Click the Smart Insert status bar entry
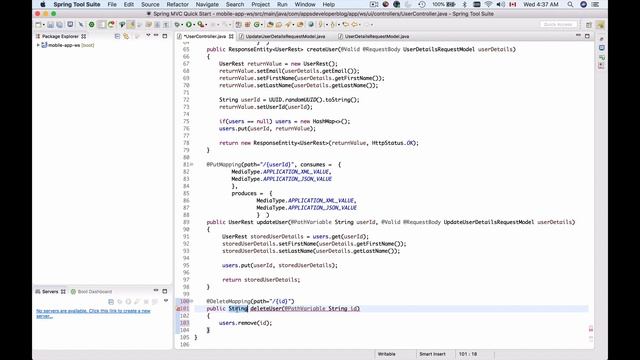 pyautogui.click(x=432, y=354)
